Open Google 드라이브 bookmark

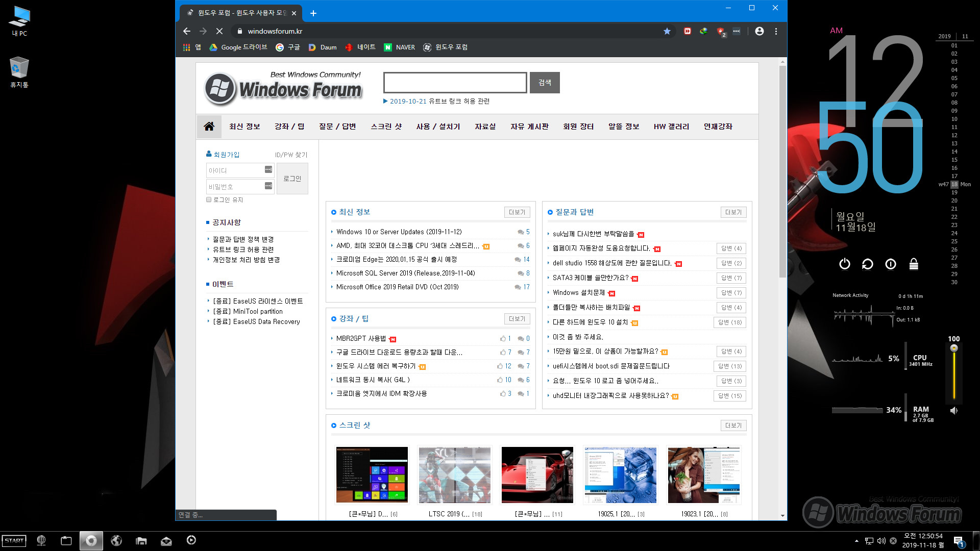(x=238, y=47)
